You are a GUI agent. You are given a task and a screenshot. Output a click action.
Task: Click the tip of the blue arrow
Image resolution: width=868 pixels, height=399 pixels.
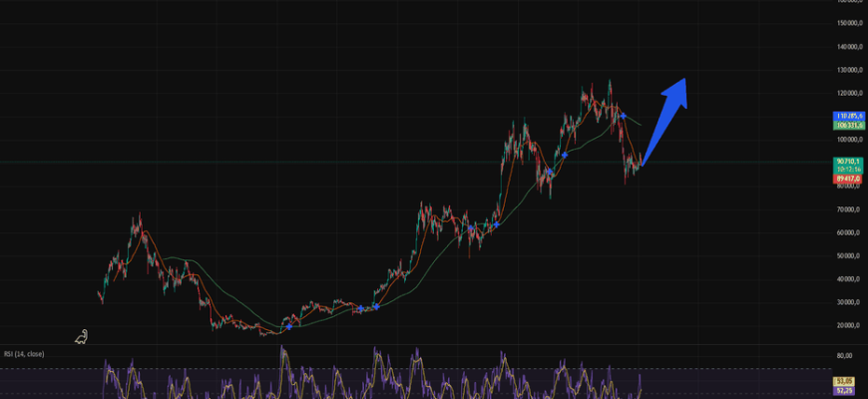click(684, 80)
